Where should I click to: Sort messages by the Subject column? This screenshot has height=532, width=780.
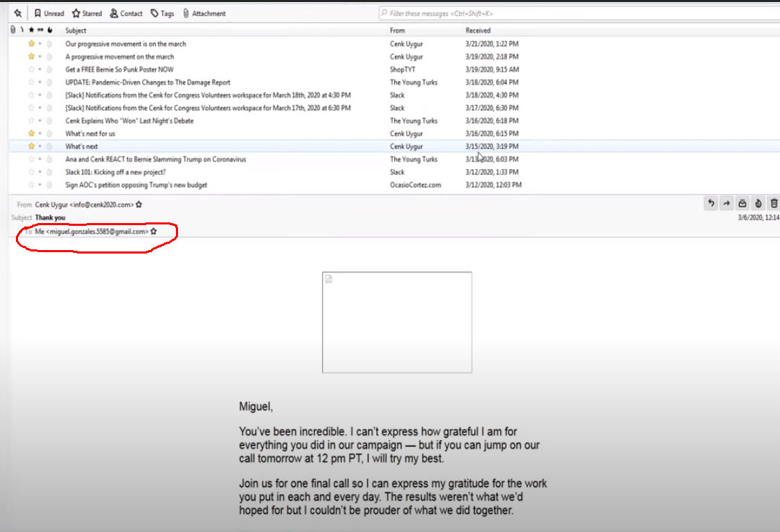pyautogui.click(x=76, y=30)
